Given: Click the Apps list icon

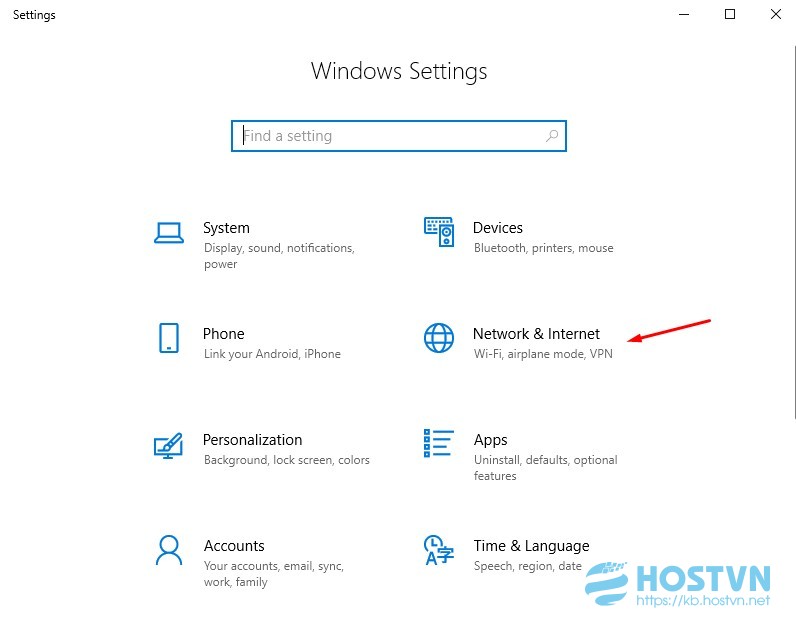Looking at the screenshot, I should pos(439,443).
